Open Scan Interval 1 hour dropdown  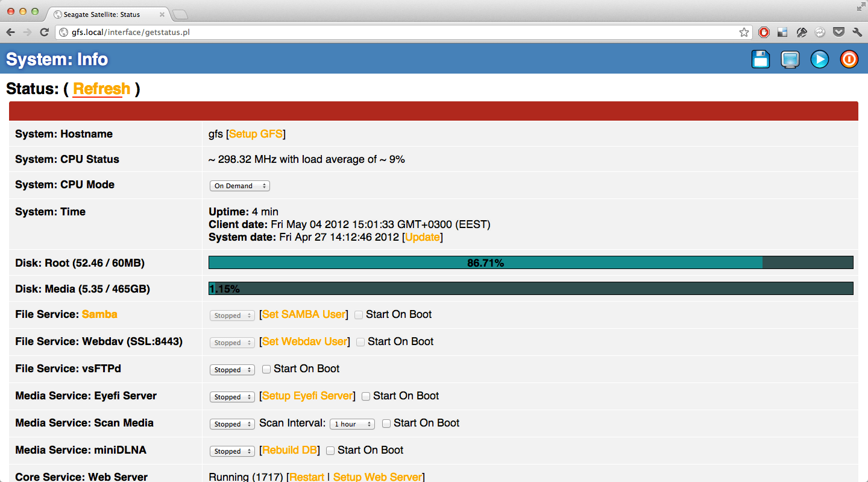coord(352,424)
